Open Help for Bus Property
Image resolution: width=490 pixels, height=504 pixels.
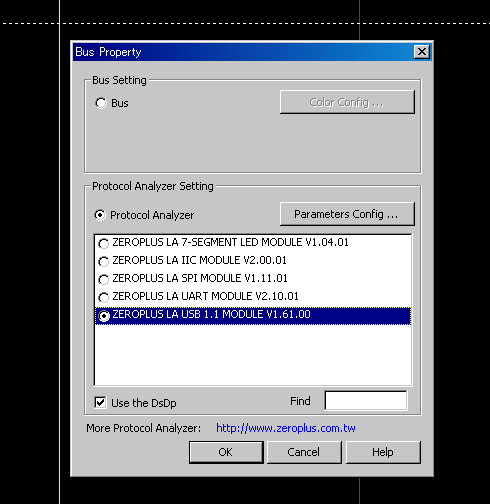click(x=383, y=452)
